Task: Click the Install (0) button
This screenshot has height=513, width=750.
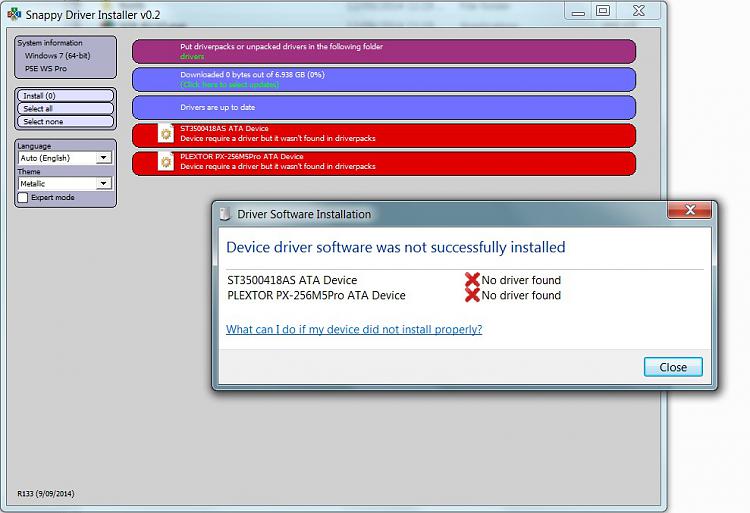Action: [x=66, y=96]
